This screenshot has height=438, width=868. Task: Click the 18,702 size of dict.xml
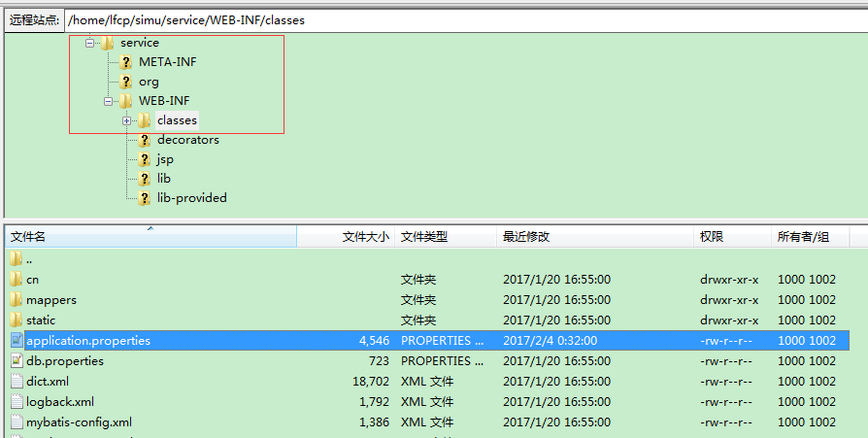(371, 382)
